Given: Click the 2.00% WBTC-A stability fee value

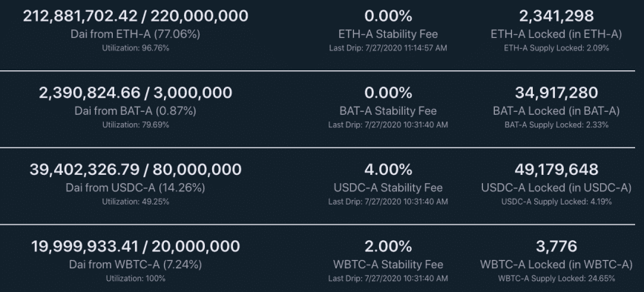Looking at the screenshot, I should (x=388, y=246).
